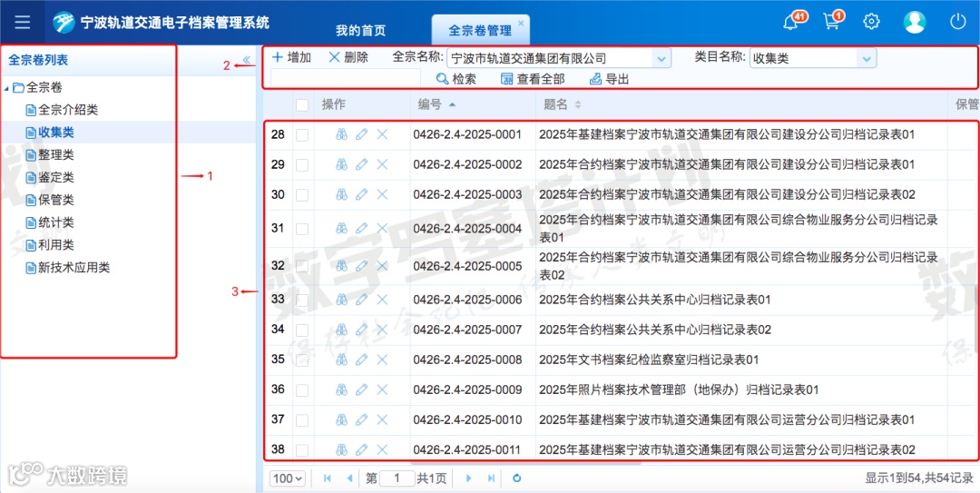Open the hamburger menu in the header
The image size is (980, 493).
pos(23,22)
